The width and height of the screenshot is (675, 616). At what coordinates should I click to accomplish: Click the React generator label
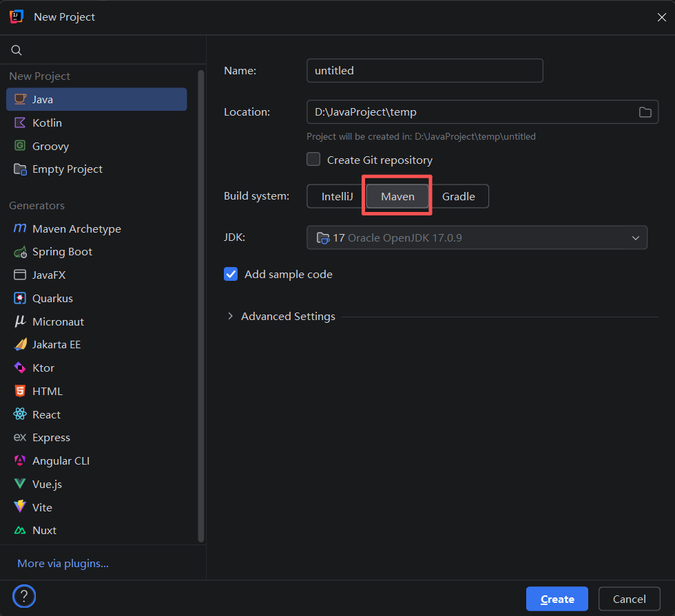pyautogui.click(x=47, y=414)
